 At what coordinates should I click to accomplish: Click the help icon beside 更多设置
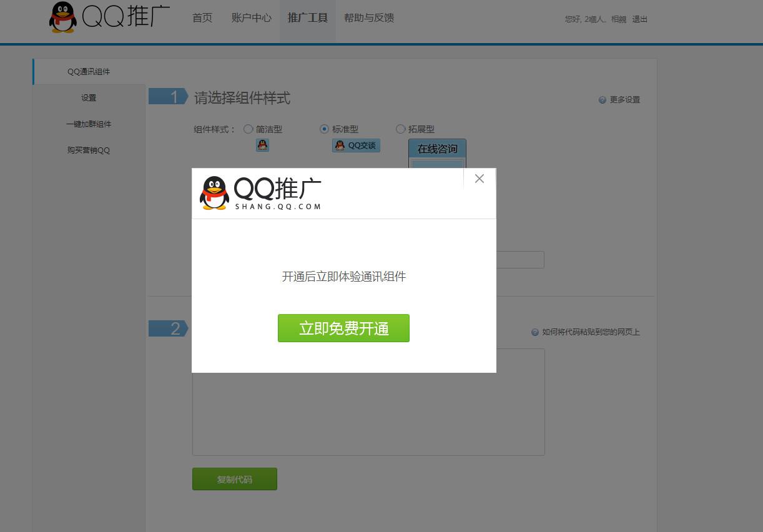pos(603,100)
